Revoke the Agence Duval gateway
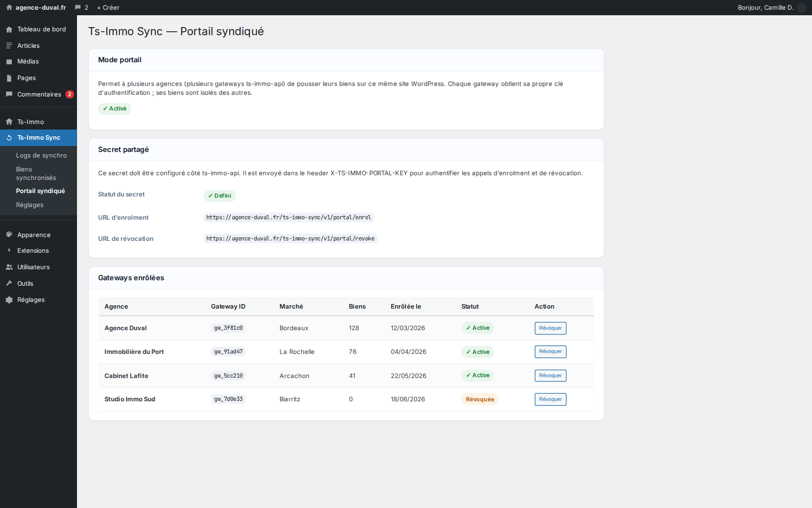Viewport: 812px width, 508px height. [550, 328]
